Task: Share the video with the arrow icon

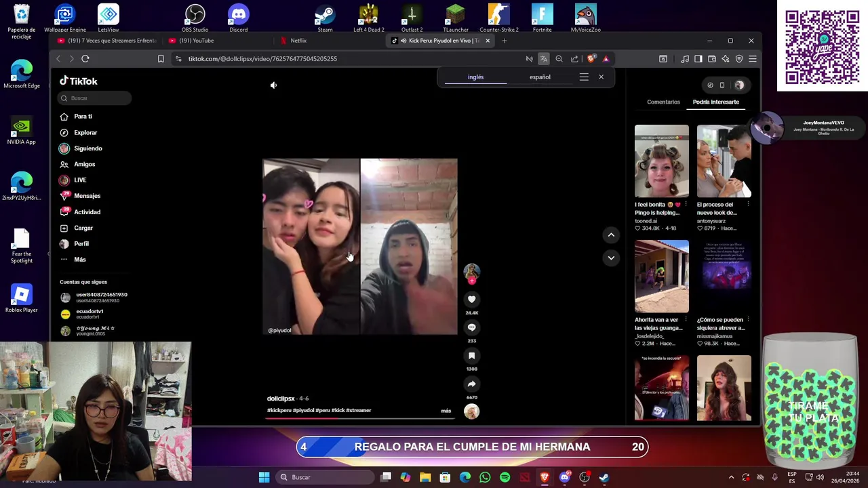Action: (x=471, y=384)
